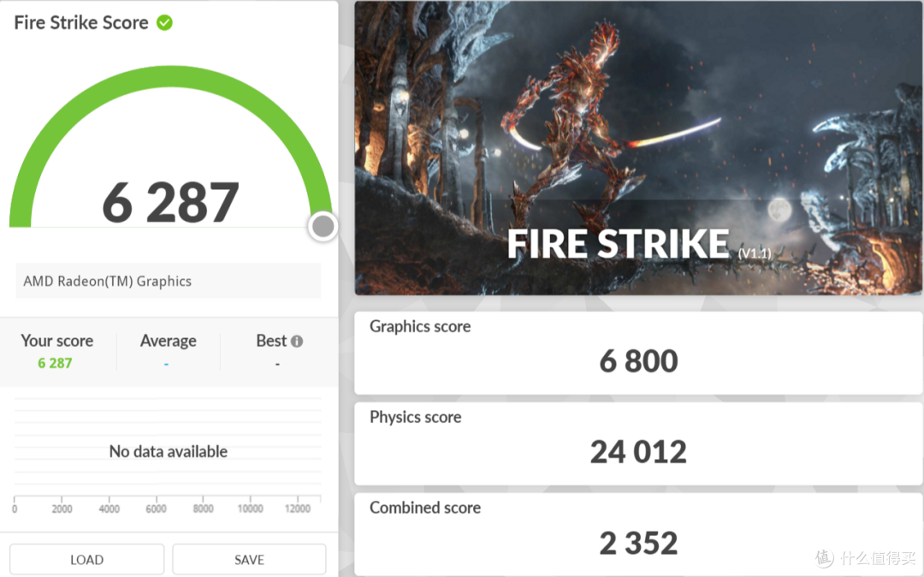Click the No data available chart area
Image resolution: width=924 pixels, height=577 pixels.
pos(168,451)
